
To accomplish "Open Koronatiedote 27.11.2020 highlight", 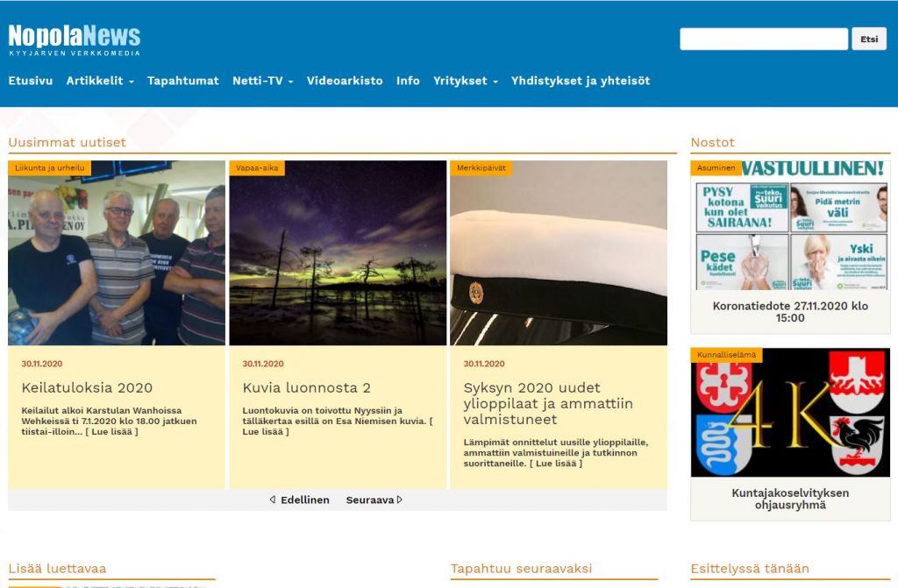I will [x=790, y=312].
